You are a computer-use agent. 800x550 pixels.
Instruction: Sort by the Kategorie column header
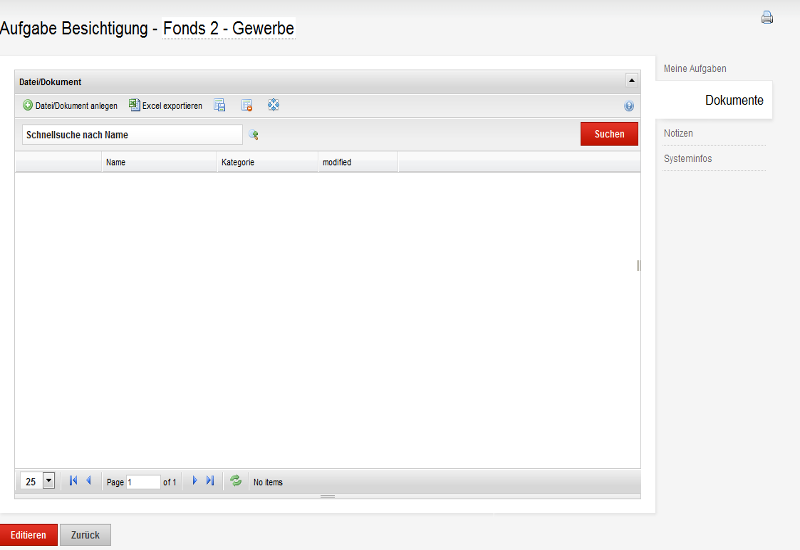(x=267, y=162)
